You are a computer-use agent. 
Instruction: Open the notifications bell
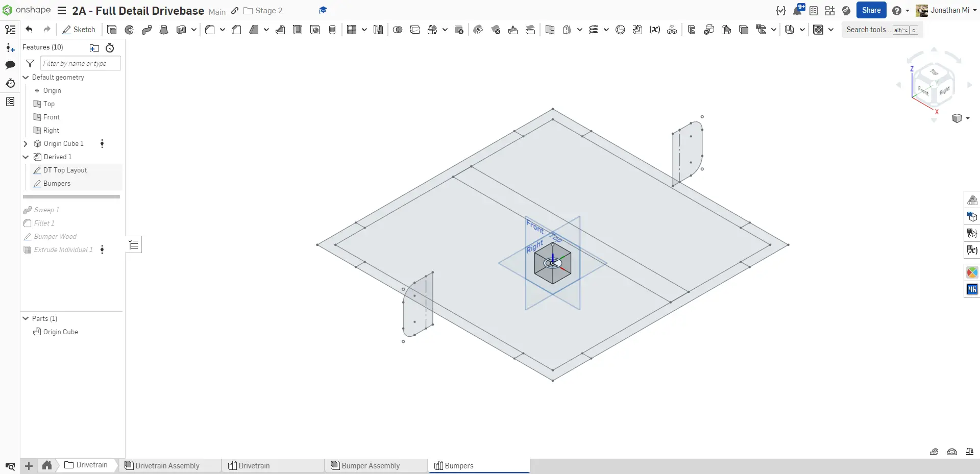click(797, 11)
